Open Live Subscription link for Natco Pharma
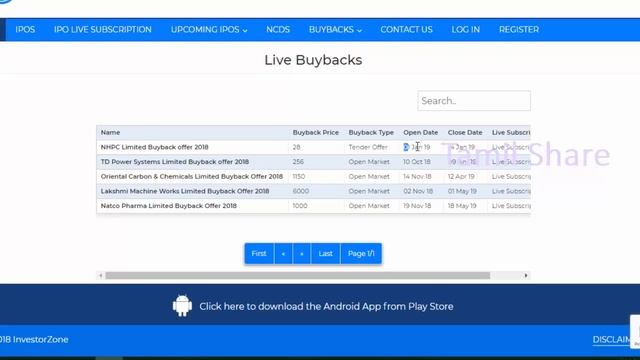This screenshot has height=360, width=640. [511, 206]
